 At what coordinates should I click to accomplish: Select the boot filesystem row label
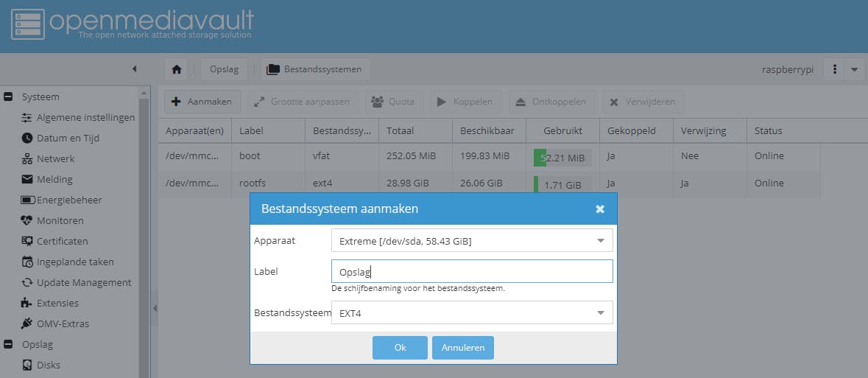coord(250,156)
